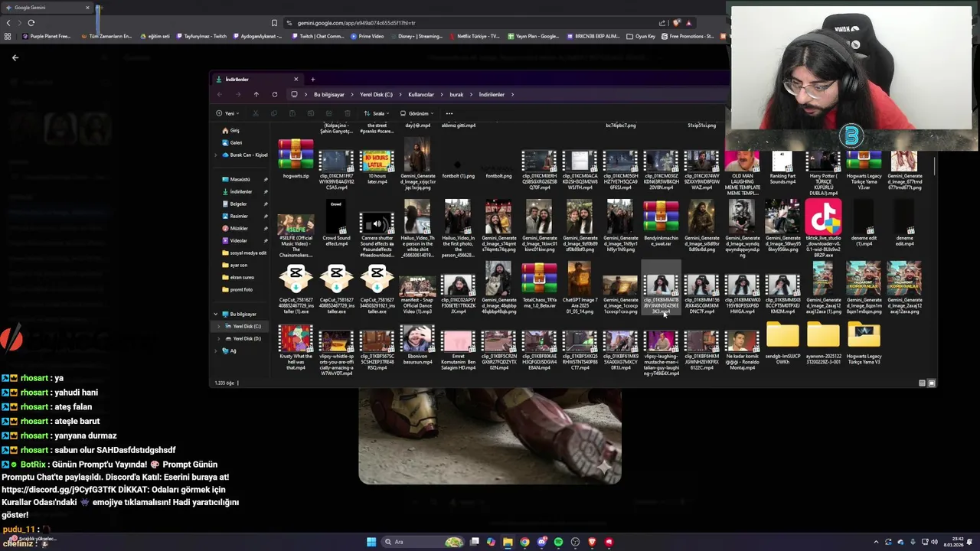Expand the Ağ network tree node
Viewport: 980px width, 551px height.
click(x=216, y=350)
